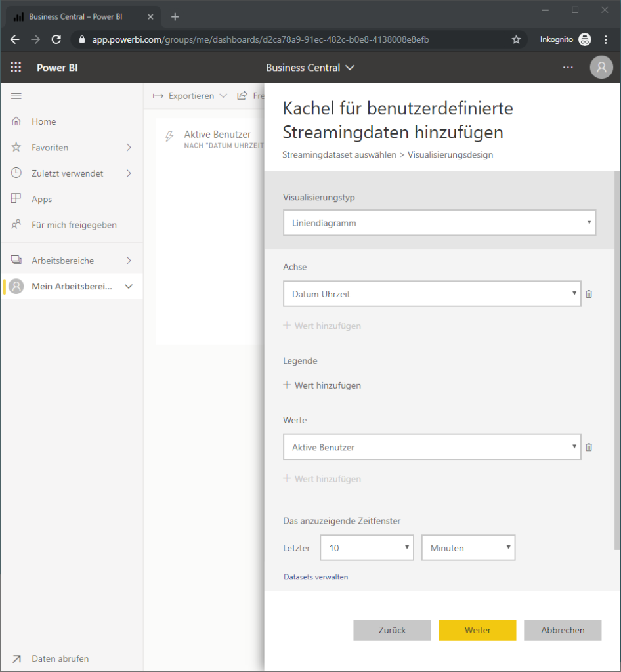The image size is (621, 672).
Task: Open the more options ellipsis in header
Action: (568, 68)
